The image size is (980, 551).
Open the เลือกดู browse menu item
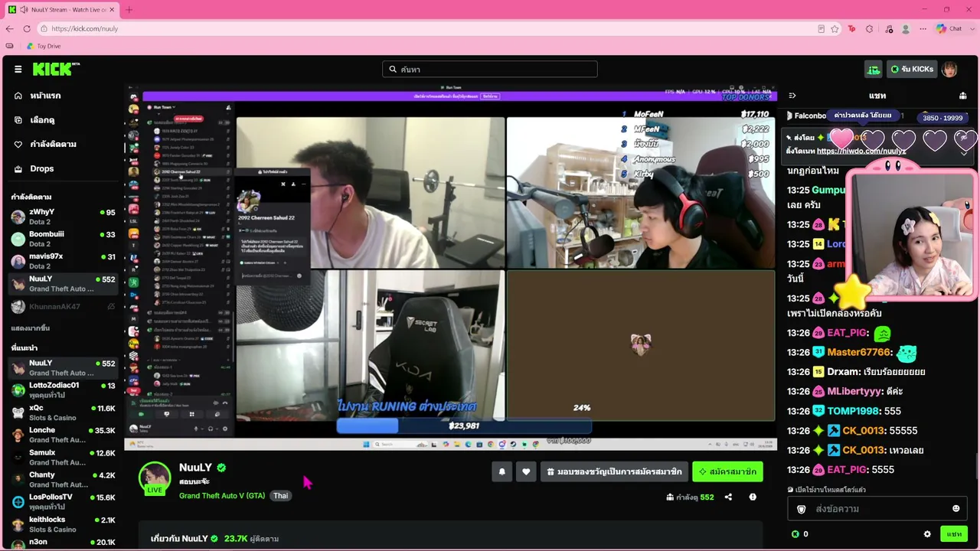(42, 120)
